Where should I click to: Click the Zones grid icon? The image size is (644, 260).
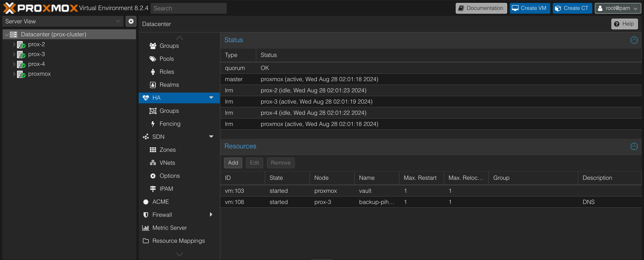pyautogui.click(x=153, y=150)
